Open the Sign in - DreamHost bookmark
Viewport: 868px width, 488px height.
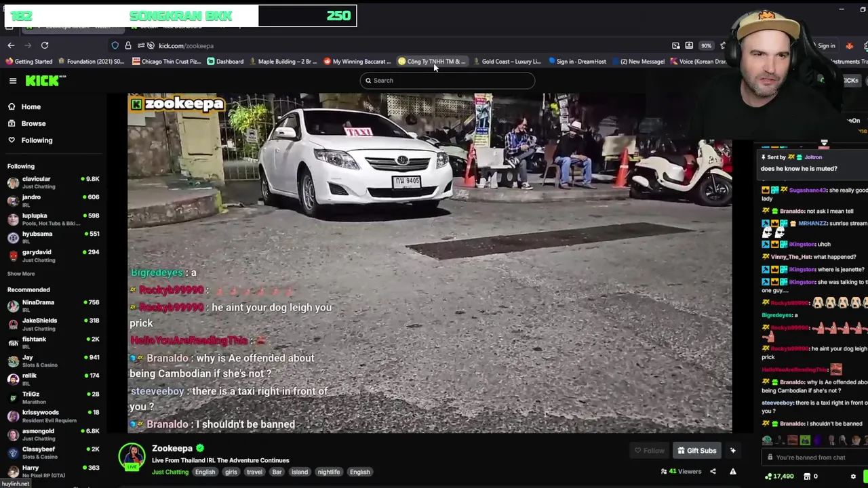[x=577, y=62]
